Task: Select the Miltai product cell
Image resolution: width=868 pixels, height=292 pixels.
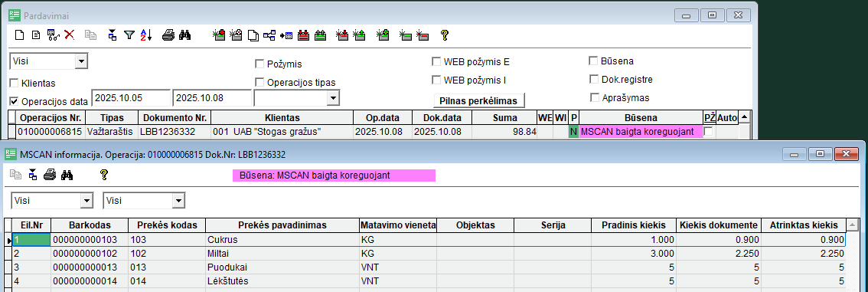Action: point(282,254)
